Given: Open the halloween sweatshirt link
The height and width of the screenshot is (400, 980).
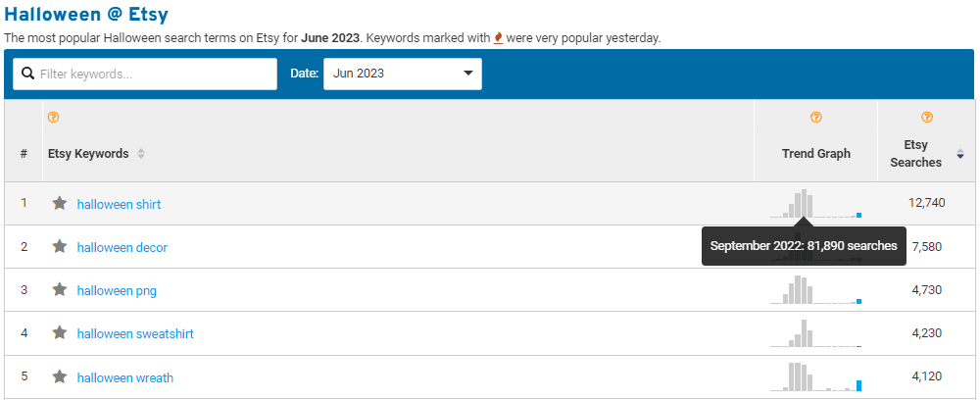Looking at the screenshot, I should (135, 334).
